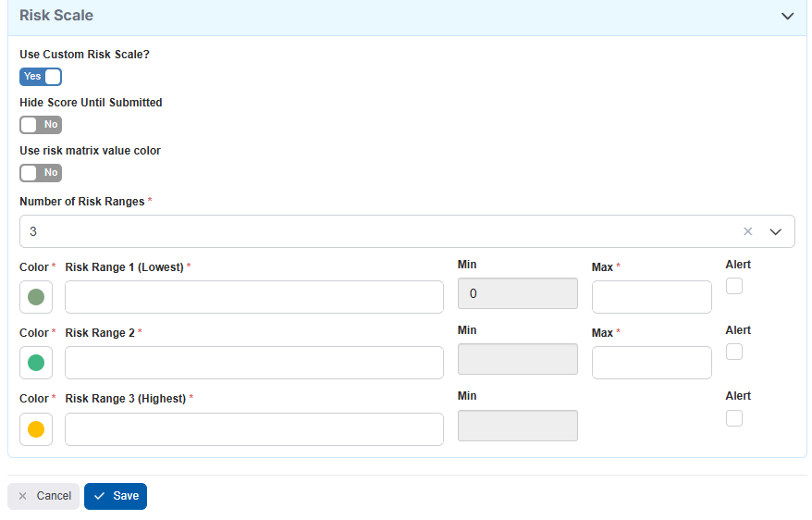Clear the Number of Risk Ranges selection
The image size is (812, 520).
[x=748, y=231]
